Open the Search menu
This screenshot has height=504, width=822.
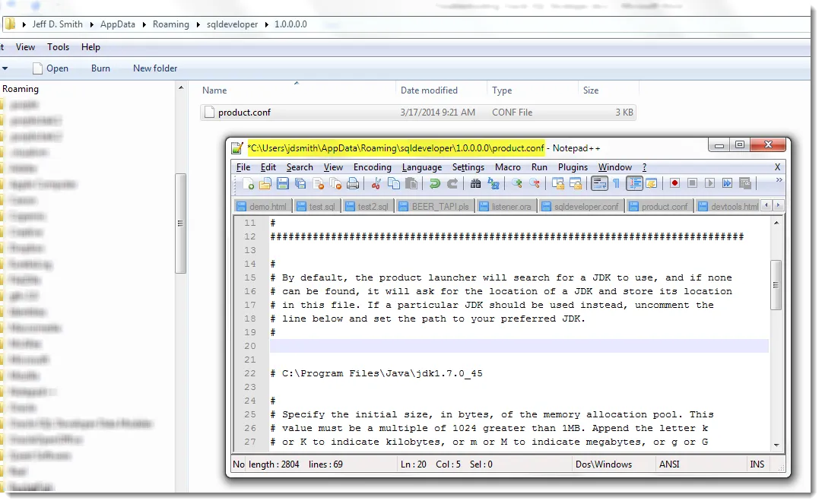(300, 167)
